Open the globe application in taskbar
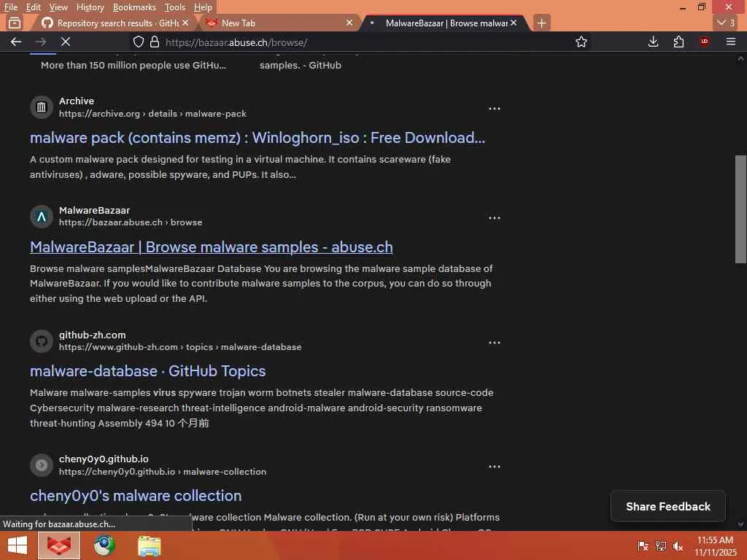This screenshot has height=560, width=747. pyautogui.click(x=104, y=545)
